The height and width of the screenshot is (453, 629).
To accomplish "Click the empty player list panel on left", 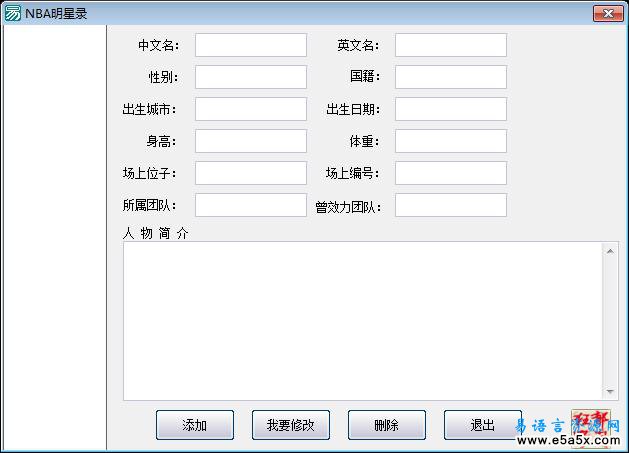I will click(x=55, y=238).
